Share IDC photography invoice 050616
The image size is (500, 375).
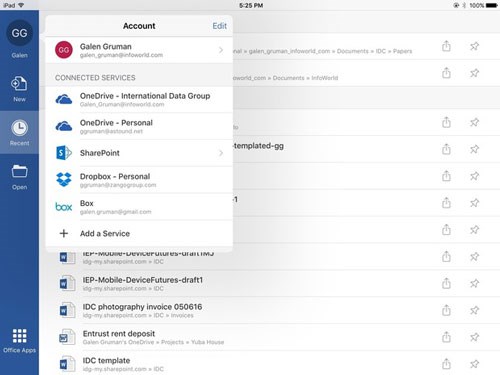[x=446, y=310]
